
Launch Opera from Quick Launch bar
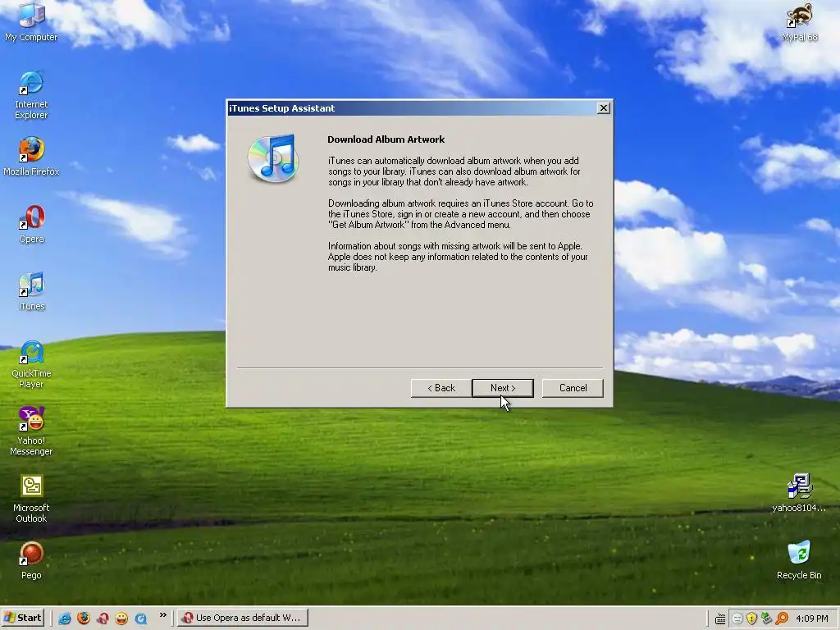(x=103, y=619)
